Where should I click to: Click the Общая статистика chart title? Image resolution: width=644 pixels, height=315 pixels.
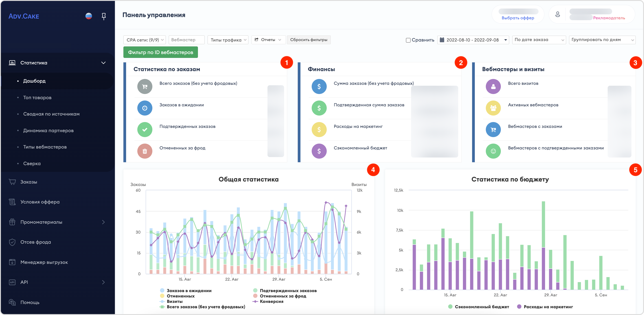pos(248,179)
